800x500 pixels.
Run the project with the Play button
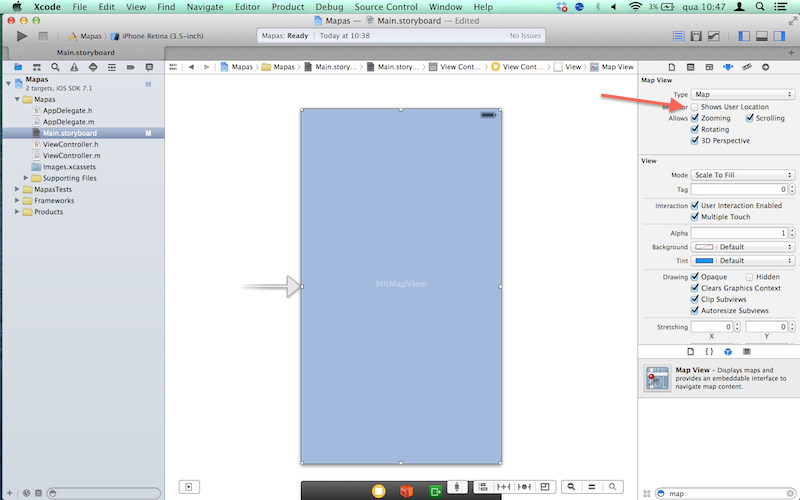[21, 36]
